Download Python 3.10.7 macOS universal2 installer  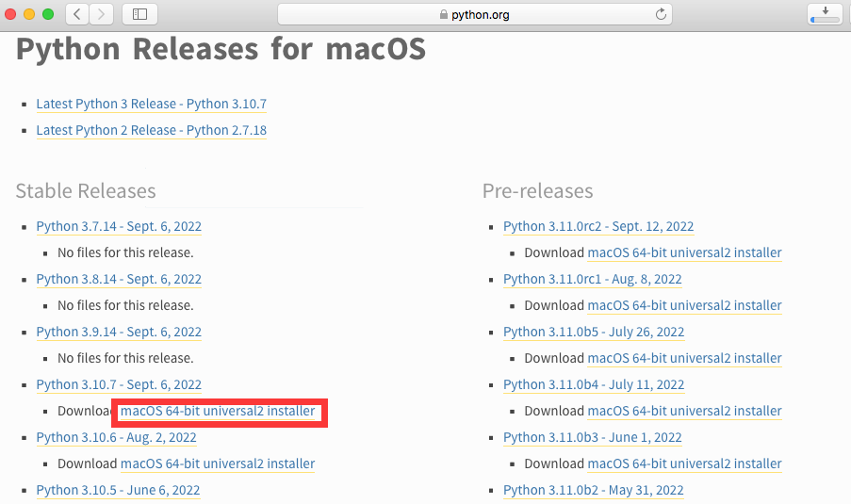[218, 412]
